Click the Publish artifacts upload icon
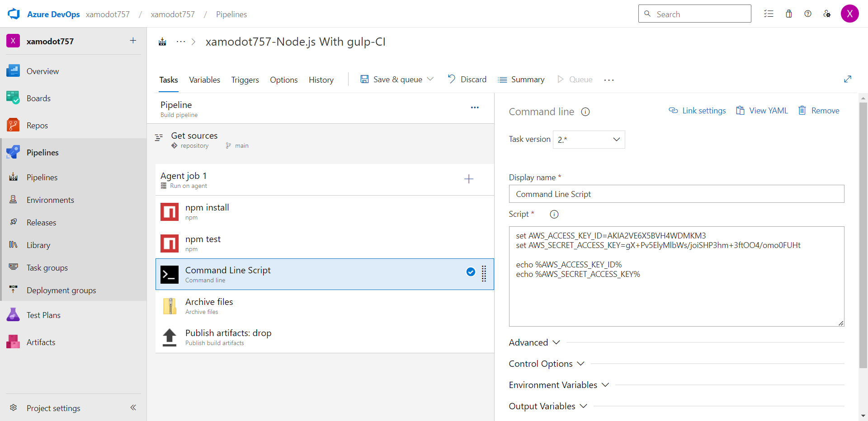The width and height of the screenshot is (868, 421). tap(170, 337)
